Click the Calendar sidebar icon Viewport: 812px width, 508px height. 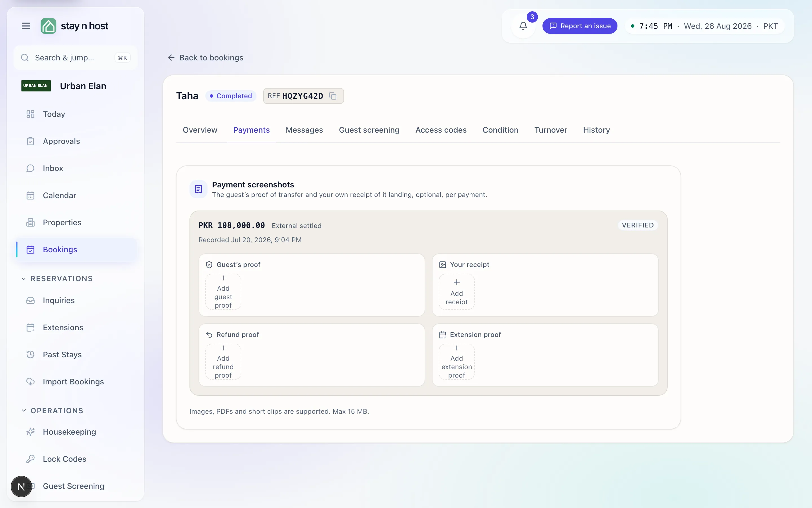tap(30, 195)
